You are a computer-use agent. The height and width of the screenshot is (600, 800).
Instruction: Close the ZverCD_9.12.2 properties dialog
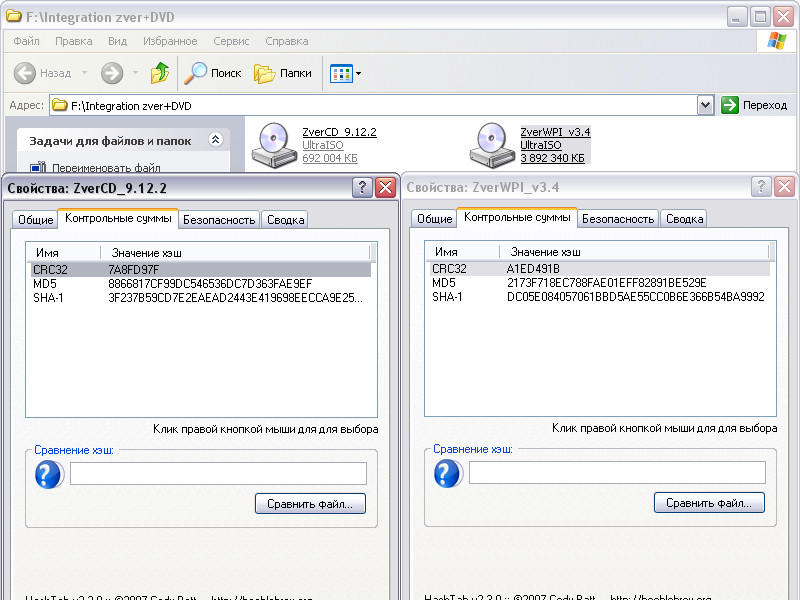[386, 188]
